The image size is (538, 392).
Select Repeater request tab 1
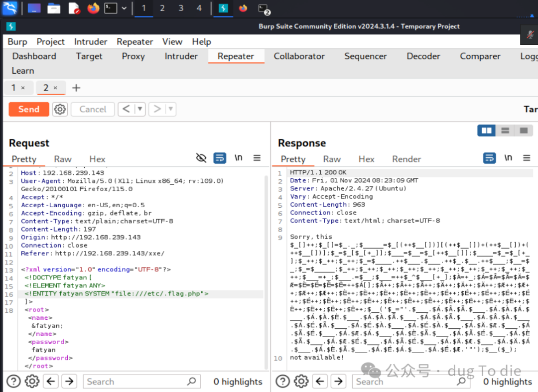coord(13,88)
